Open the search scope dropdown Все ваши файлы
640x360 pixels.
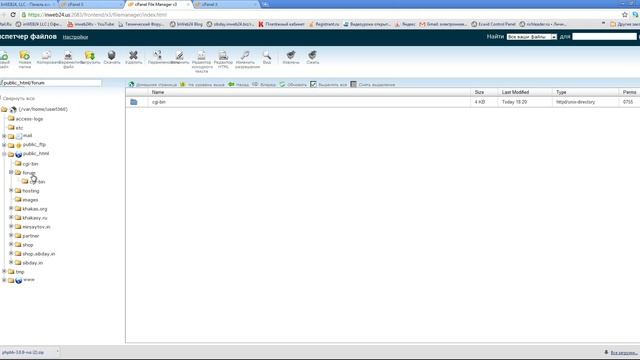(x=532, y=37)
